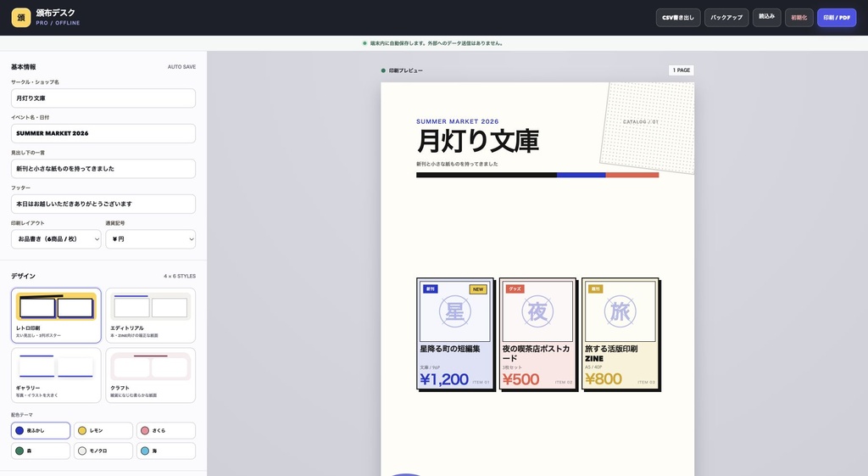Image resolution: width=868 pixels, height=476 pixels.
Task: Click the ¥800 price
Action: point(604,379)
